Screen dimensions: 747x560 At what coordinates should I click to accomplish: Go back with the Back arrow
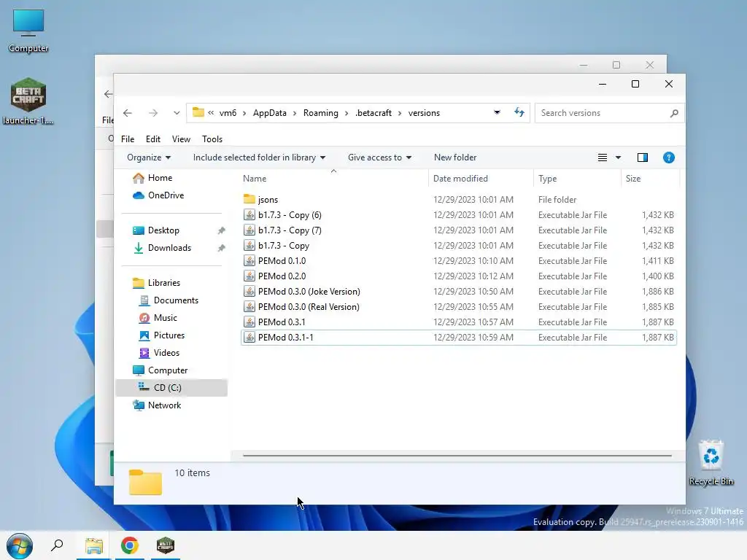click(x=127, y=113)
